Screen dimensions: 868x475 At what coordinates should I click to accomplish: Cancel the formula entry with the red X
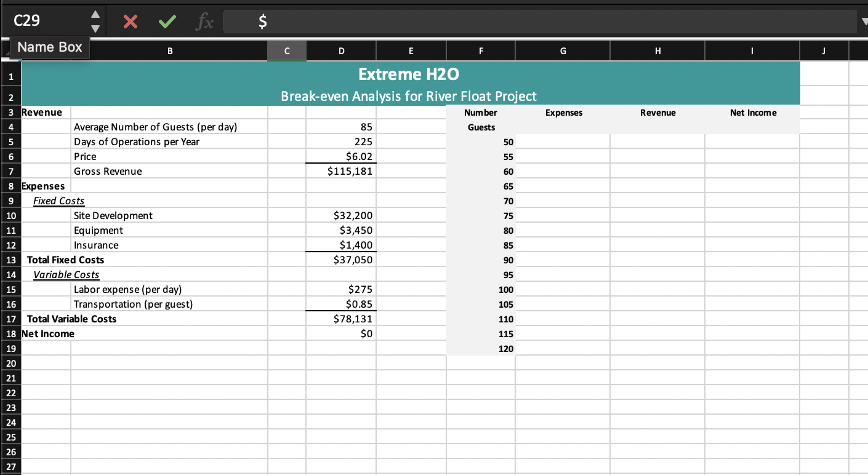(x=130, y=21)
